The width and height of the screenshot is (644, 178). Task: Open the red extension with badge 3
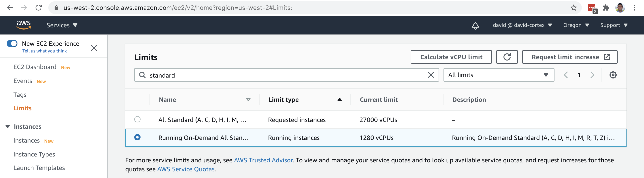point(592,8)
